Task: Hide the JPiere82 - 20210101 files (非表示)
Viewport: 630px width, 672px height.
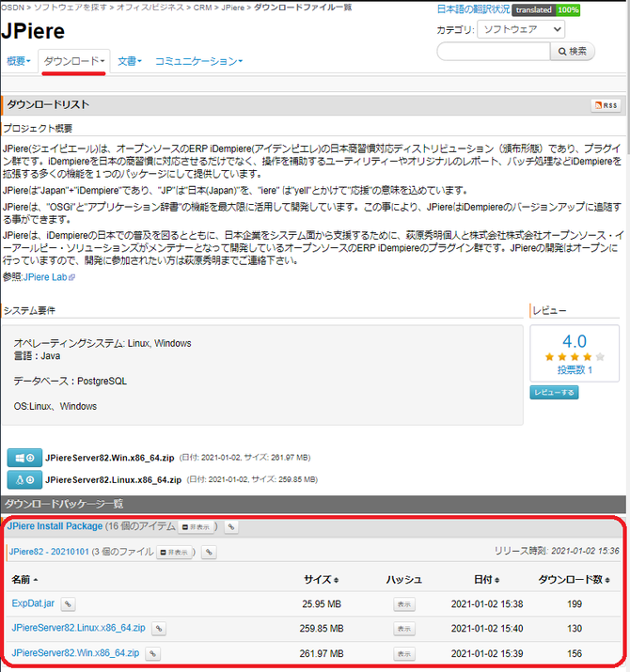Action: coord(174,552)
